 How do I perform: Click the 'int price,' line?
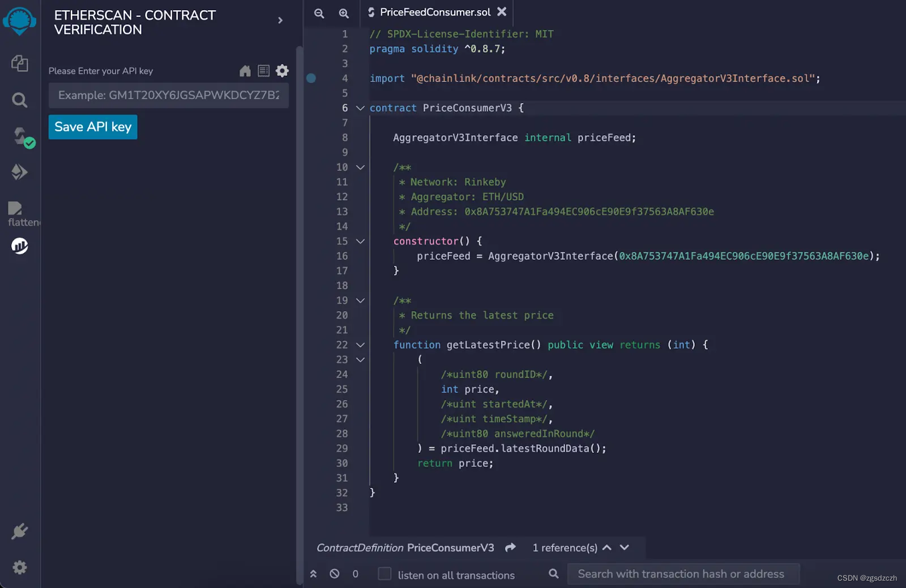[x=470, y=389]
